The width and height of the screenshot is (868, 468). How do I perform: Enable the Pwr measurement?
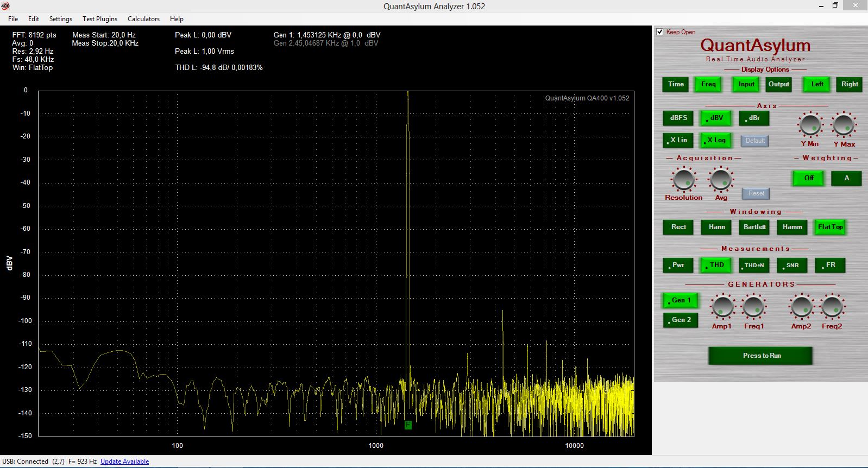(678, 265)
